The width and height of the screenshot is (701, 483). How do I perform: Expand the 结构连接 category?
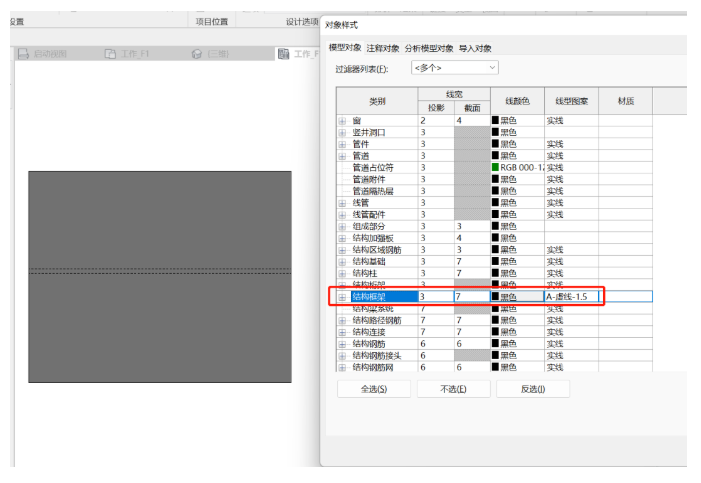(x=342, y=332)
